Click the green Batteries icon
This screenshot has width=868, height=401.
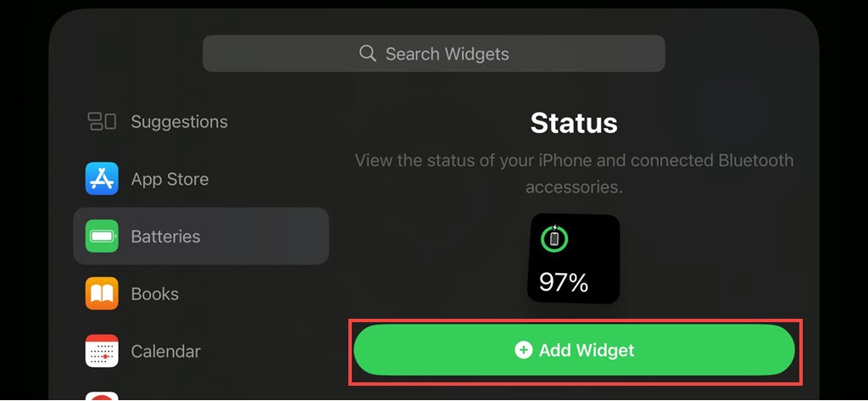pos(102,237)
